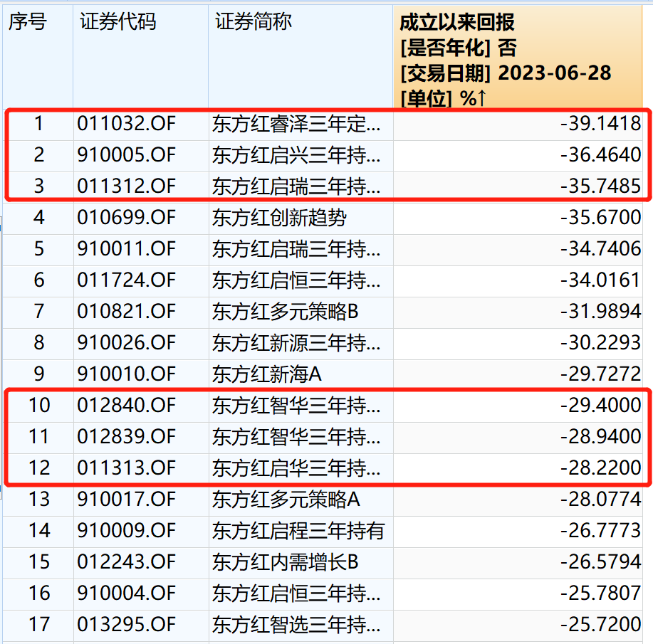Image resolution: width=653 pixels, height=644 pixels.
Task: Select security code 910004.OF
Action: [127, 593]
